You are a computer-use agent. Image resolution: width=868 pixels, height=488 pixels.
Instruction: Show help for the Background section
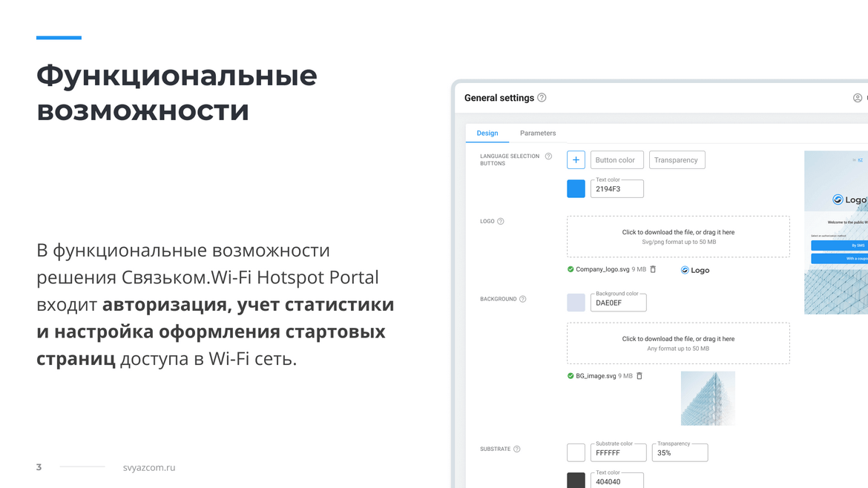[x=522, y=299]
